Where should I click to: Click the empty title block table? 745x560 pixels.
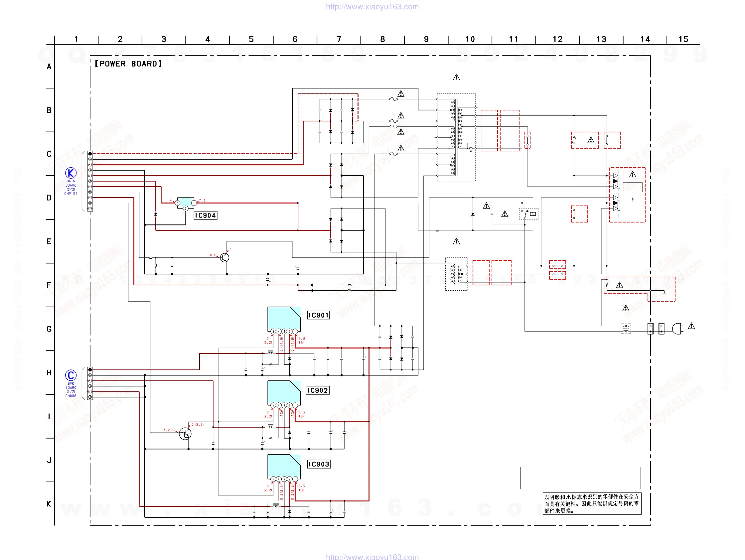pyautogui.click(x=520, y=478)
